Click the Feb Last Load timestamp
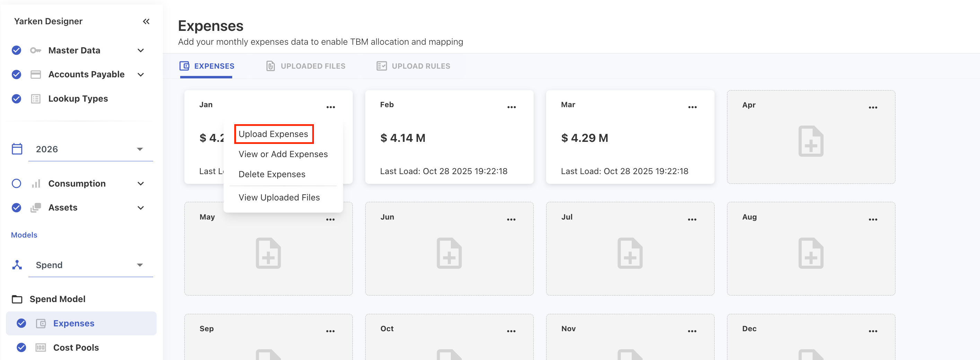 [444, 171]
